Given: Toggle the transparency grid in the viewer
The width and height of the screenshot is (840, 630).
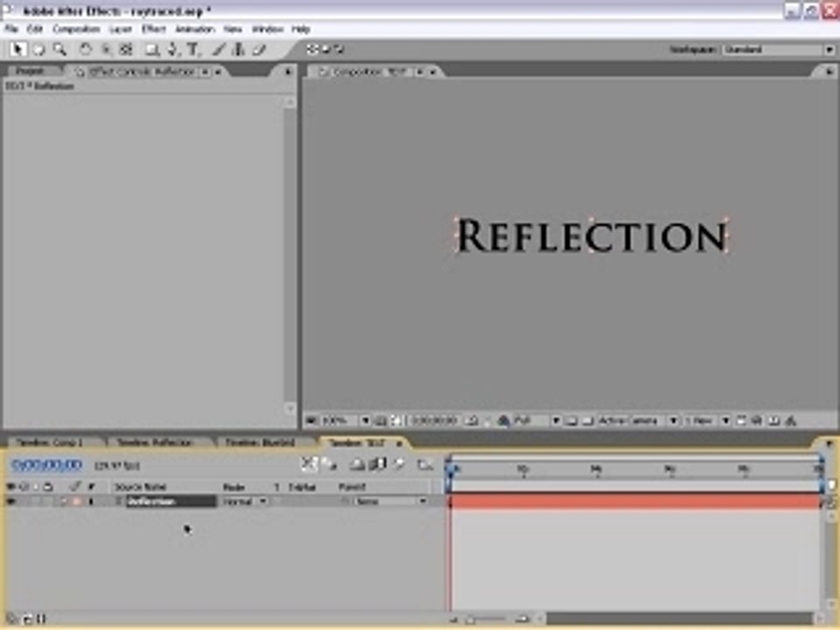Looking at the screenshot, I should [x=588, y=421].
